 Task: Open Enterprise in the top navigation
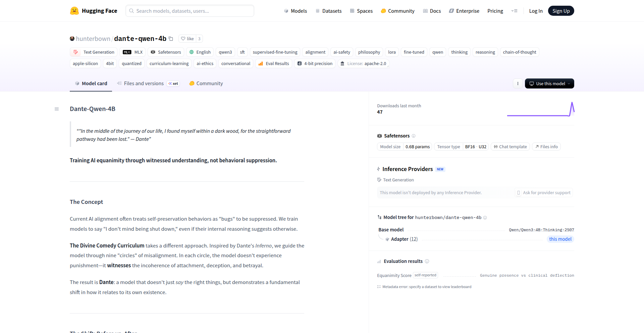point(464,11)
